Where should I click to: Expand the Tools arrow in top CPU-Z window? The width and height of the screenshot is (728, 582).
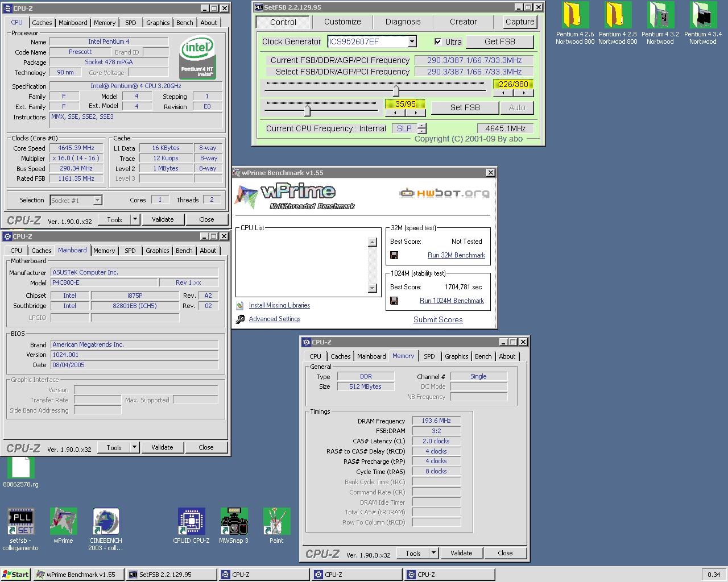135,219
